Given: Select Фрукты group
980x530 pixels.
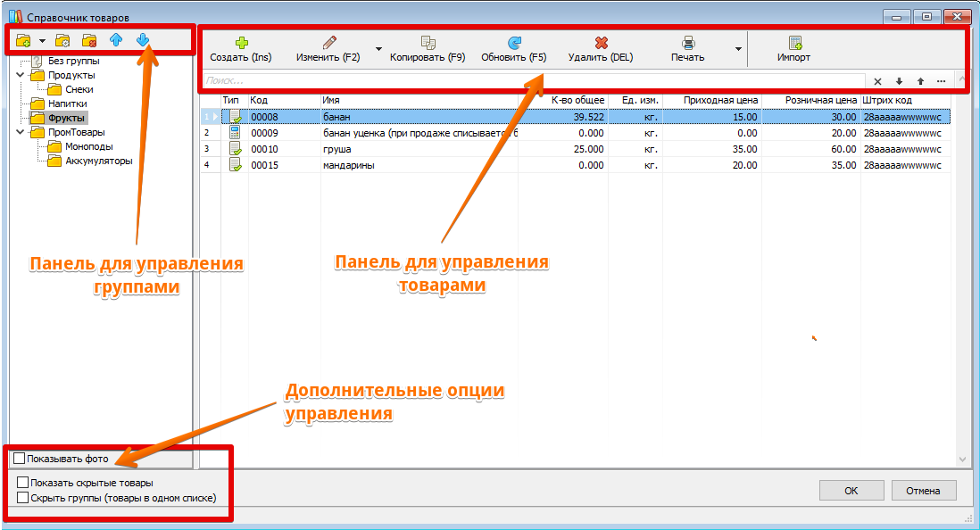Looking at the screenshot, I should pyautogui.click(x=66, y=118).
